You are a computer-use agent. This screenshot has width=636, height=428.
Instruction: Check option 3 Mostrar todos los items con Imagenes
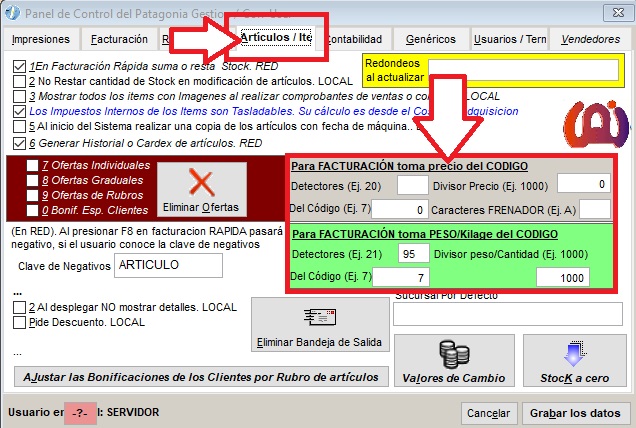click(x=19, y=96)
